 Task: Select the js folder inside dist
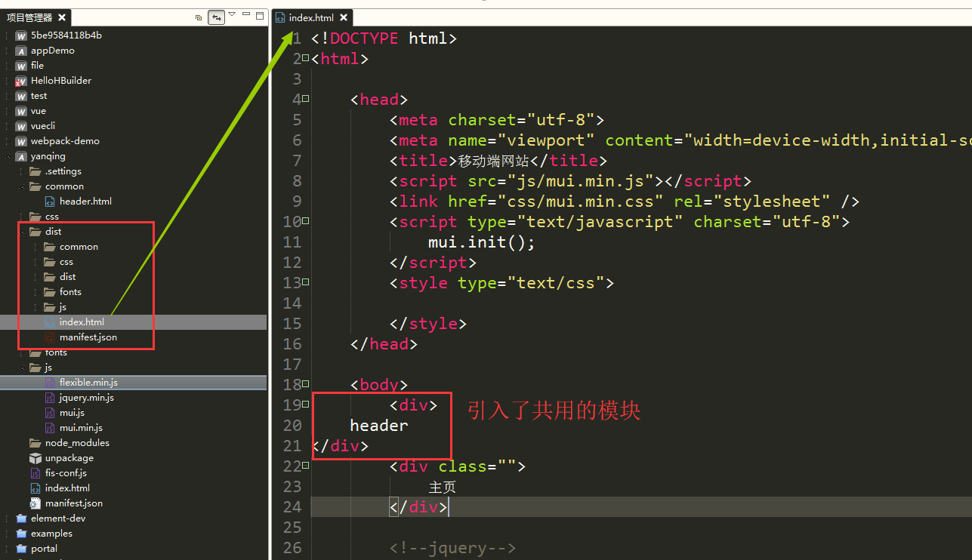(63, 307)
